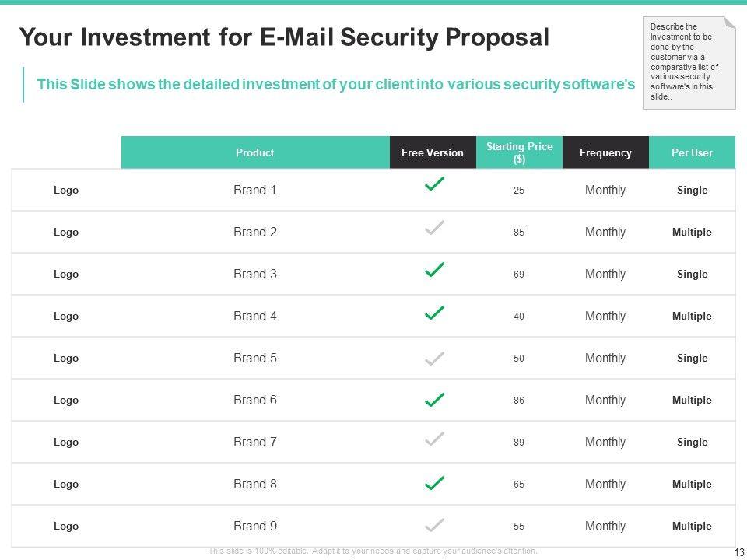Click the green checkmark beside Brand 6

click(434, 401)
